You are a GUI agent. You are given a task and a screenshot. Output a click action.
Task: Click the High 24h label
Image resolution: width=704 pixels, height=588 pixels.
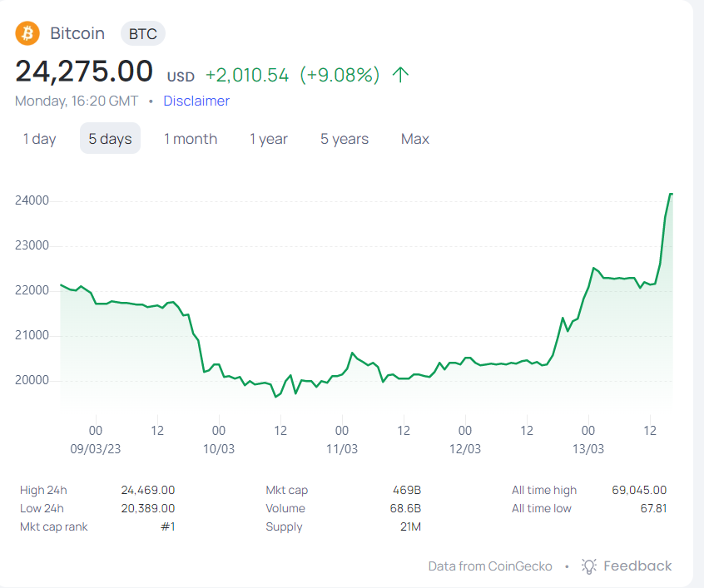point(43,490)
